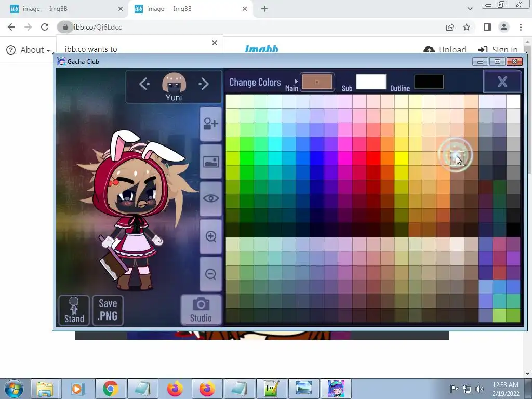
Task: Bookmark this page with the star icon
Action: [467, 27]
